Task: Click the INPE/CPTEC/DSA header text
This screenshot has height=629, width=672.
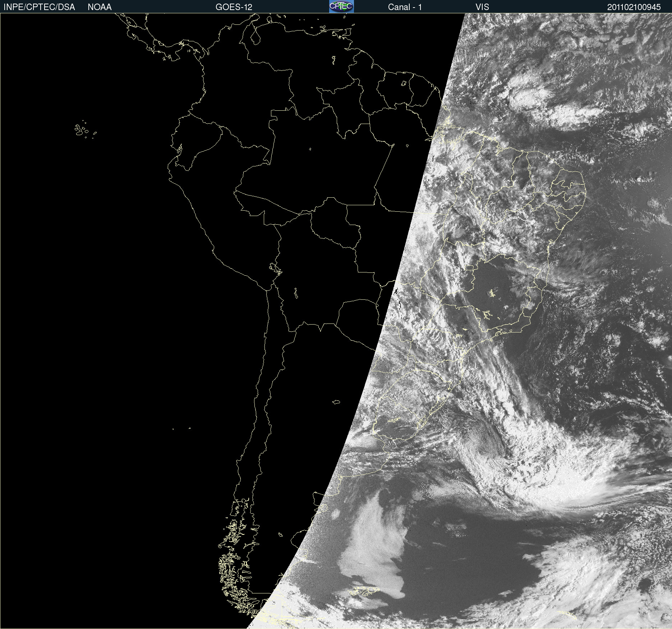Action: 39,7
